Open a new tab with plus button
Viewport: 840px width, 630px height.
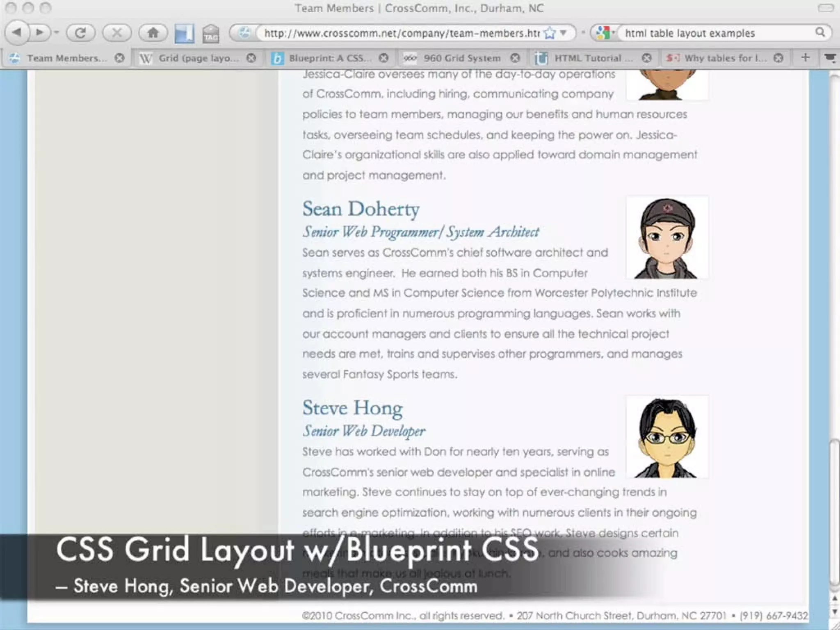(x=805, y=57)
